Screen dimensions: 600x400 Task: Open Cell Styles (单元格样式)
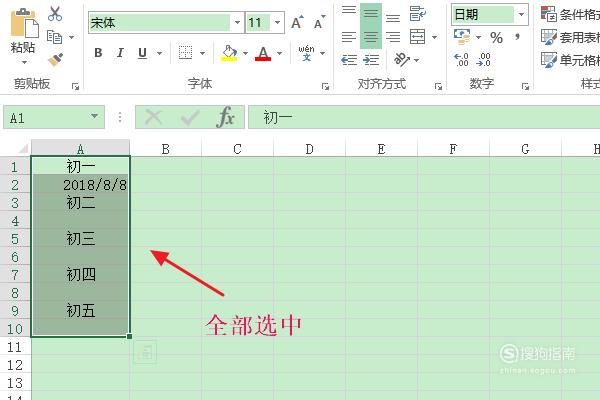(x=570, y=60)
